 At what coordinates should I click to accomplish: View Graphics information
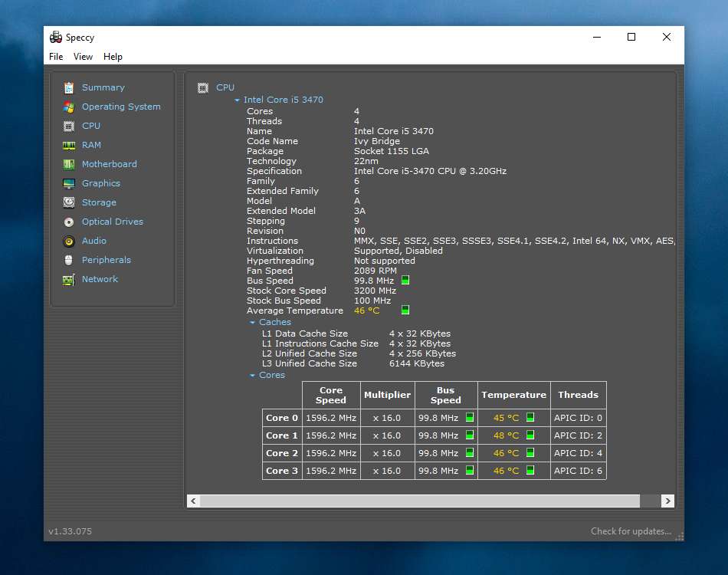[x=101, y=183]
